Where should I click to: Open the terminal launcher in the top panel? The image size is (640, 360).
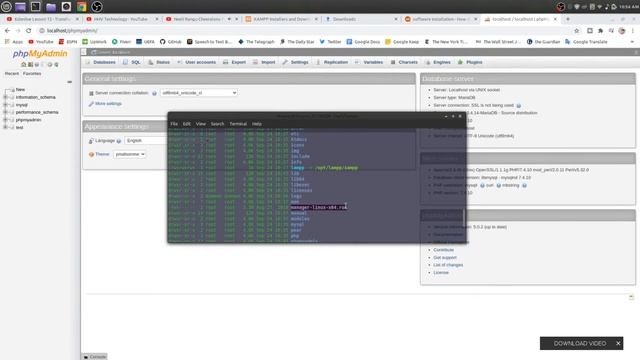pos(36,7)
